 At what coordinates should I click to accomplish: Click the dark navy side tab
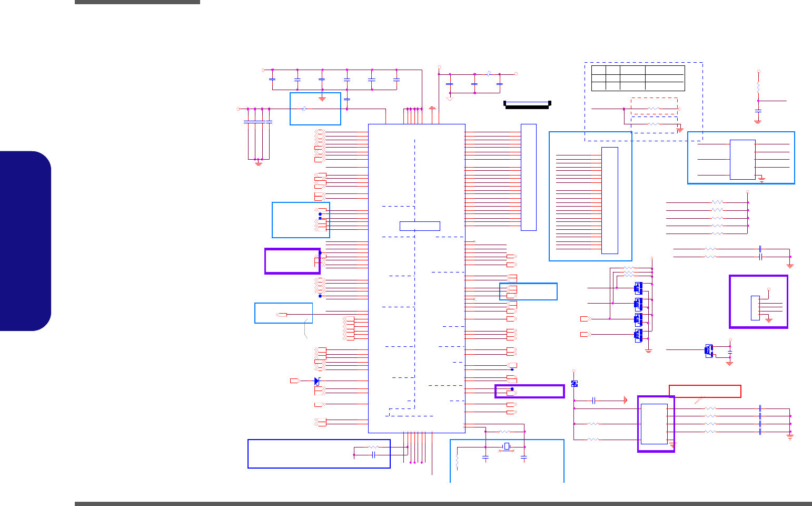click(x=25, y=241)
